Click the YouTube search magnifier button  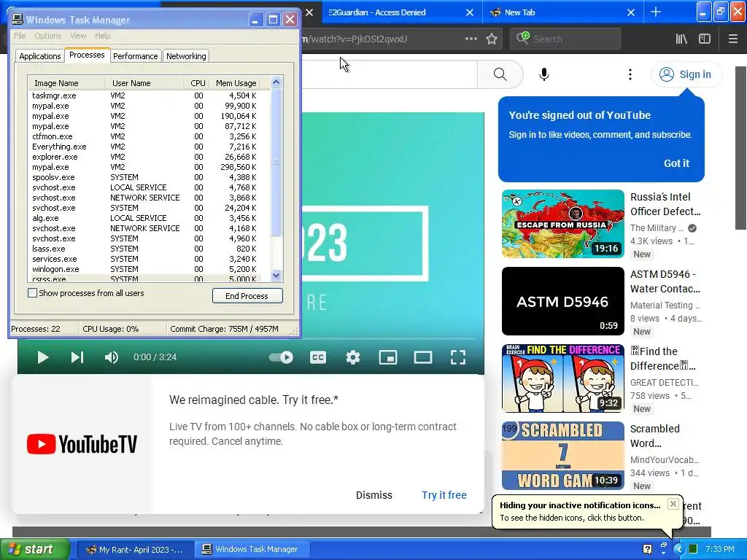(x=500, y=74)
